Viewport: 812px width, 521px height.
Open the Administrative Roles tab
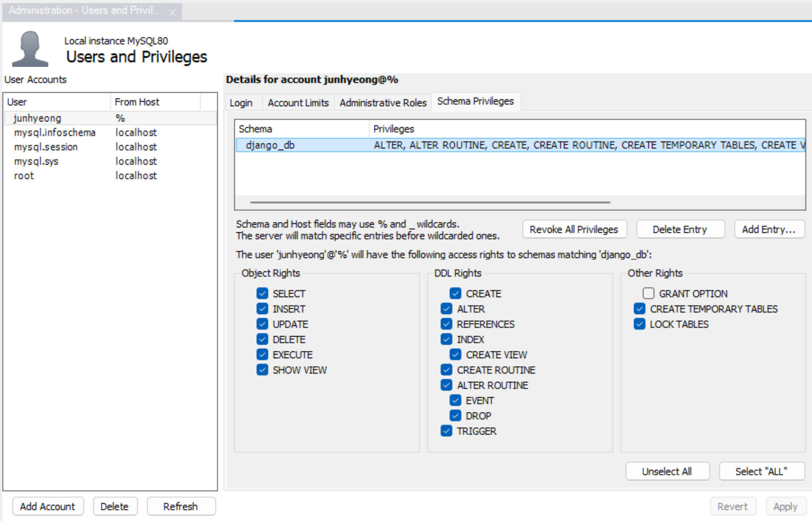pyautogui.click(x=383, y=103)
